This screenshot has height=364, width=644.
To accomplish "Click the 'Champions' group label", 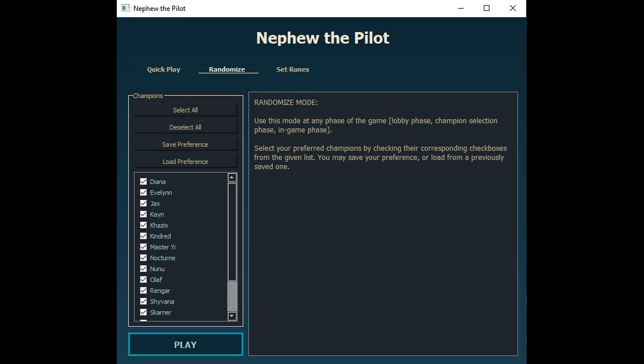I will [x=148, y=96].
